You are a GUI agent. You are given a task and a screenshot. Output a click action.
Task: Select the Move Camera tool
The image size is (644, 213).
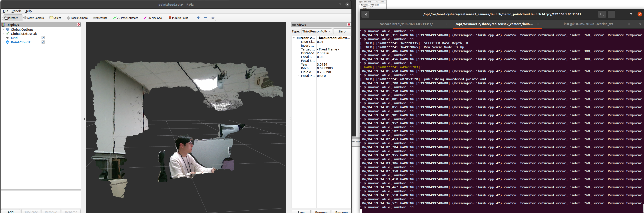[34, 18]
